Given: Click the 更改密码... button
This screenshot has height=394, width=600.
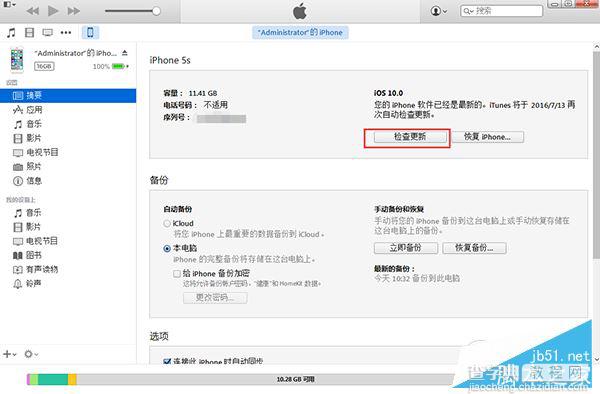Looking at the screenshot, I should [215, 298].
